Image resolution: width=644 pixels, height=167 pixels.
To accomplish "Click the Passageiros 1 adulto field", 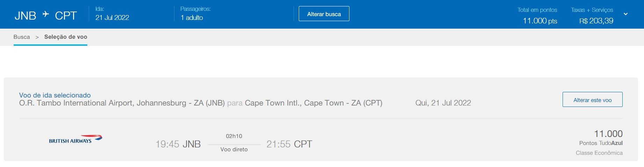I will tap(195, 14).
